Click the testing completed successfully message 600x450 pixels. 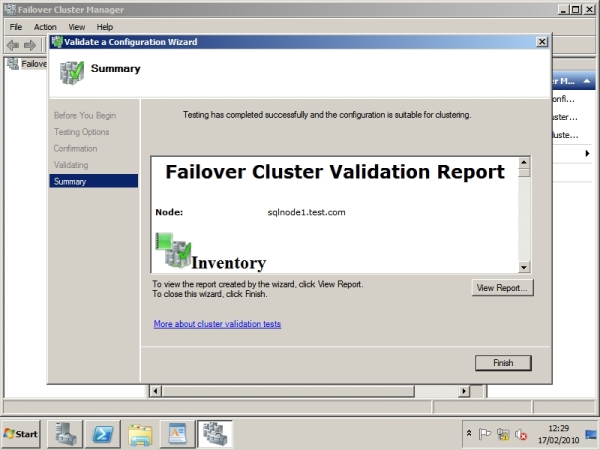(327, 115)
